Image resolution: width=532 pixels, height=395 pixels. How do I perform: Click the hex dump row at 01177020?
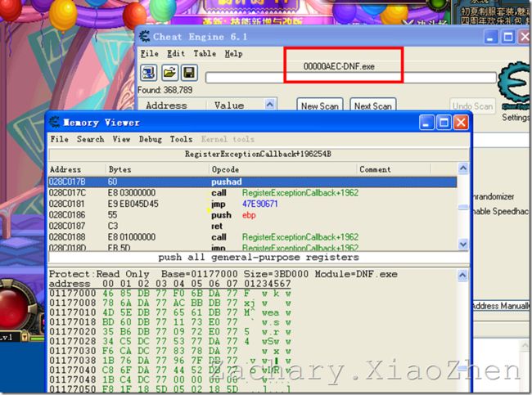point(169,331)
